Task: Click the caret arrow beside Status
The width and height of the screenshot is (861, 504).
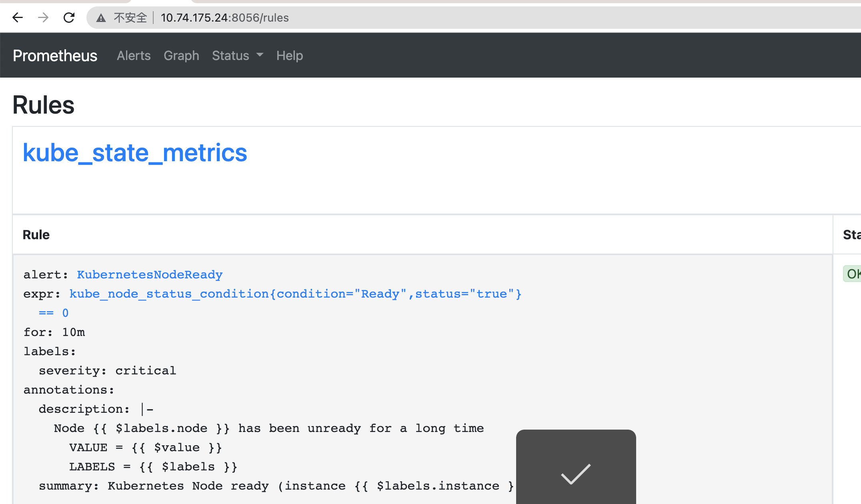Action: (x=260, y=55)
